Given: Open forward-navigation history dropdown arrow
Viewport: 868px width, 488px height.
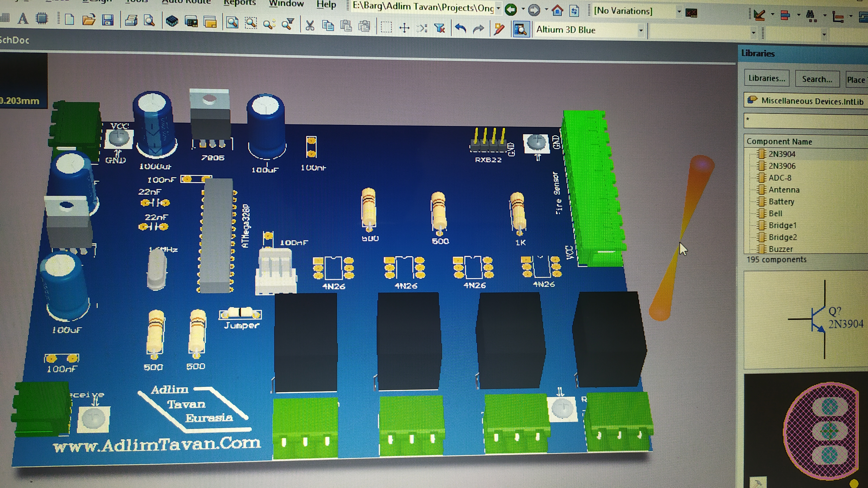Looking at the screenshot, I should 546,10.
